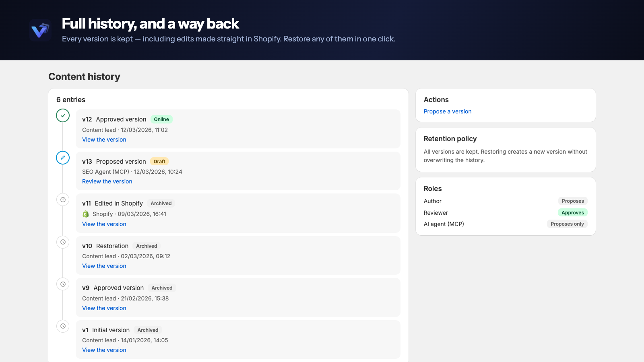Click the Draft badge on v13
The height and width of the screenshot is (362, 644).
click(x=159, y=162)
